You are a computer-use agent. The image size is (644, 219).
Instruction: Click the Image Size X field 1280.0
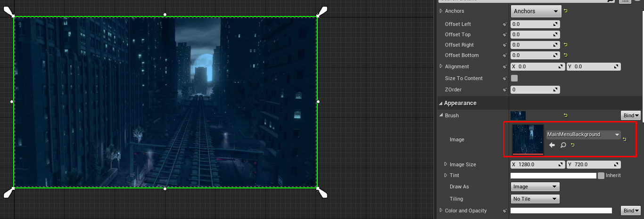537,164
